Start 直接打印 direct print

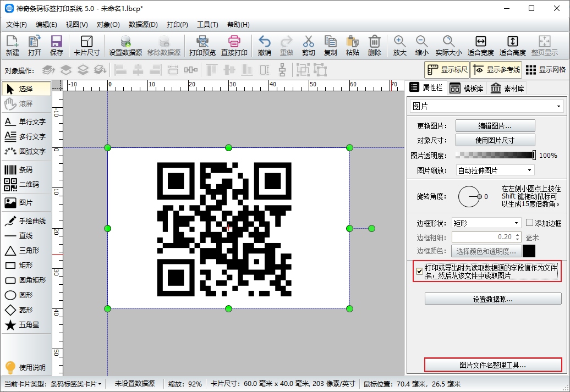(234, 46)
